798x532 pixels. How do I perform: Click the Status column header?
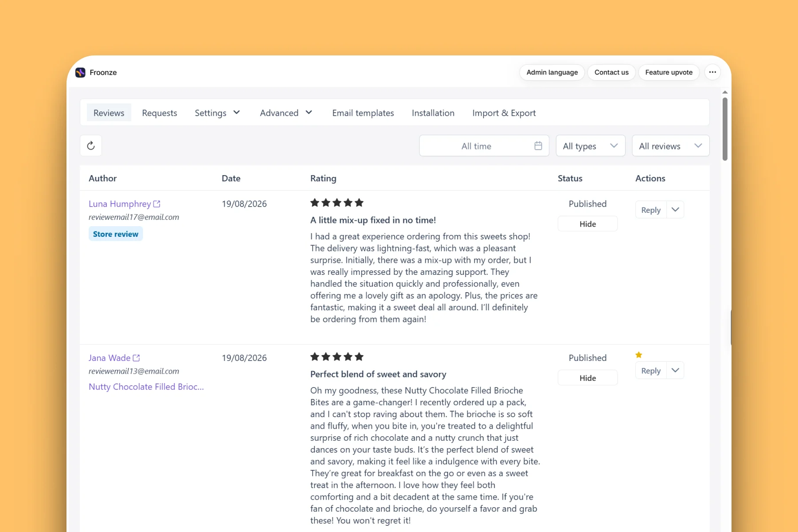[570, 178]
